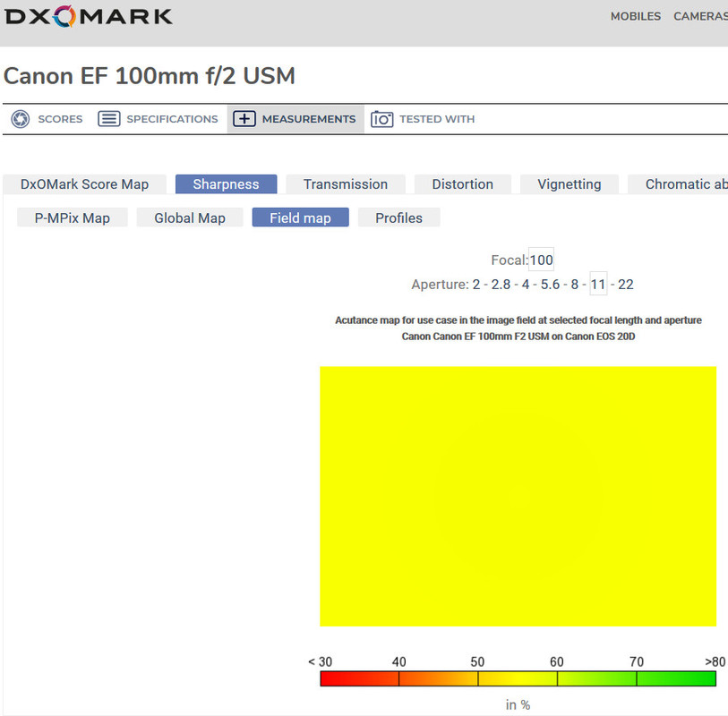
Task: Click the Measurements plus icon
Action: tap(244, 119)
